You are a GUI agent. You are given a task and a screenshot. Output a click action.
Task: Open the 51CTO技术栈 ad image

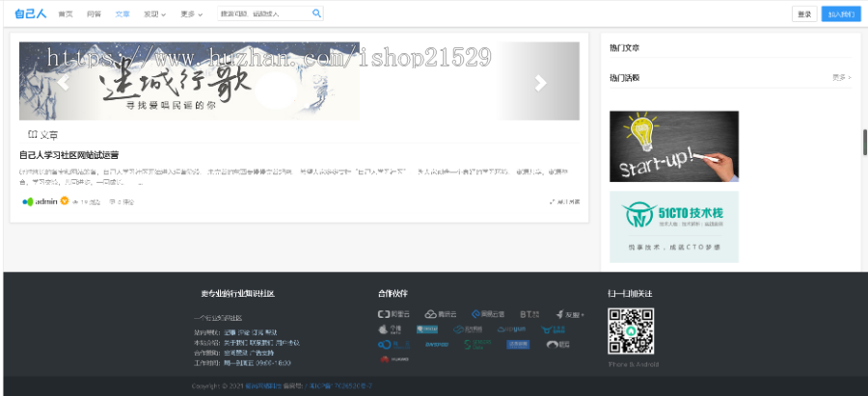[x=674, y=226]
